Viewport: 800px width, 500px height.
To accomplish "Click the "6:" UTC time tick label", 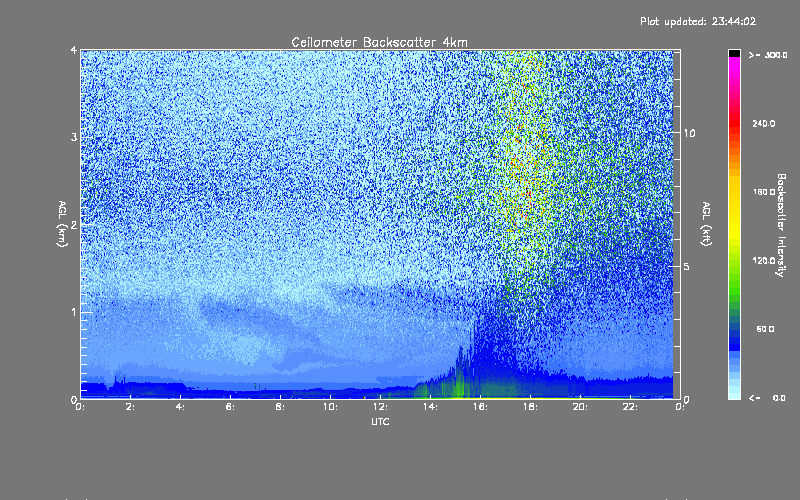I will point(230,407).
